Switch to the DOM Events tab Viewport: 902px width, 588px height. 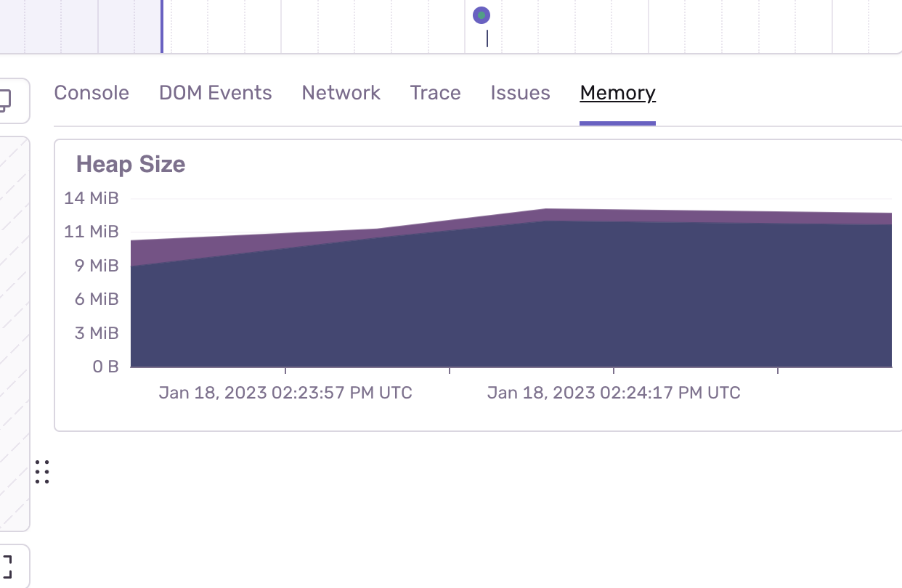[x=216, y=93]
